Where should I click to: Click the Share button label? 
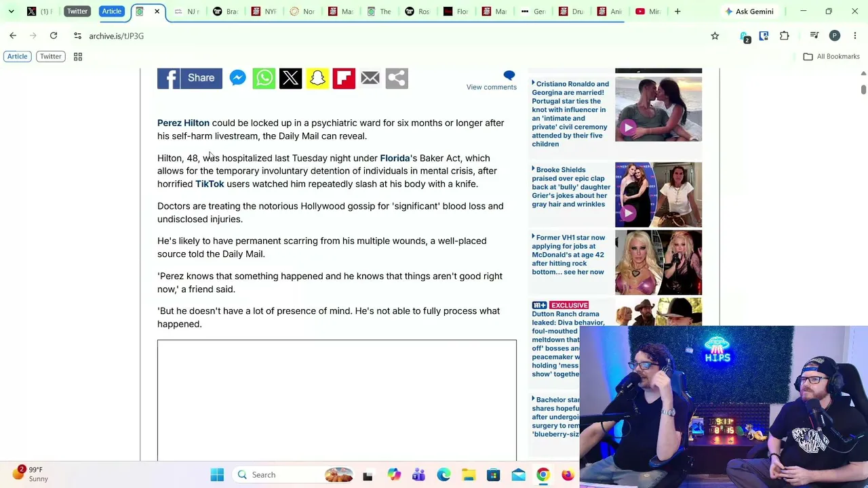(201, 78)
